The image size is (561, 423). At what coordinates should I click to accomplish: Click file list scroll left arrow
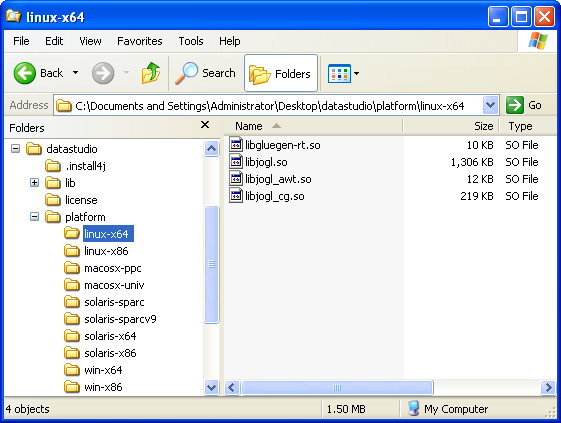232,387
